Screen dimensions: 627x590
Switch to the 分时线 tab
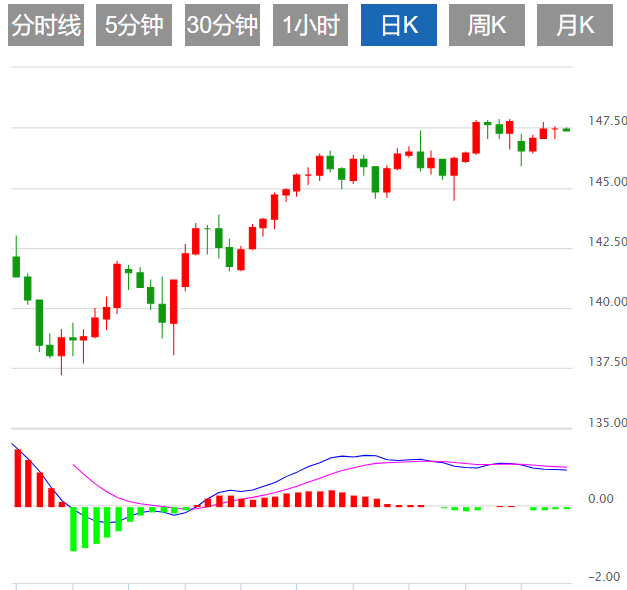(x=45, y=26)
